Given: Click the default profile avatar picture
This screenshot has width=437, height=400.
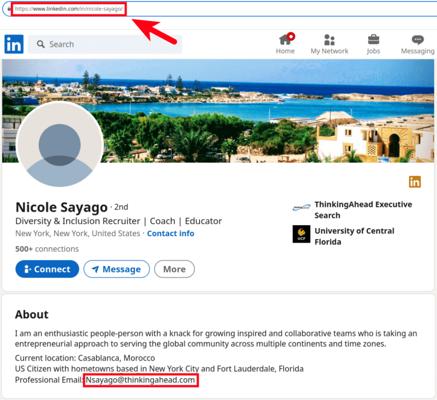Looking at the screenshot, I should click(60, 144).
